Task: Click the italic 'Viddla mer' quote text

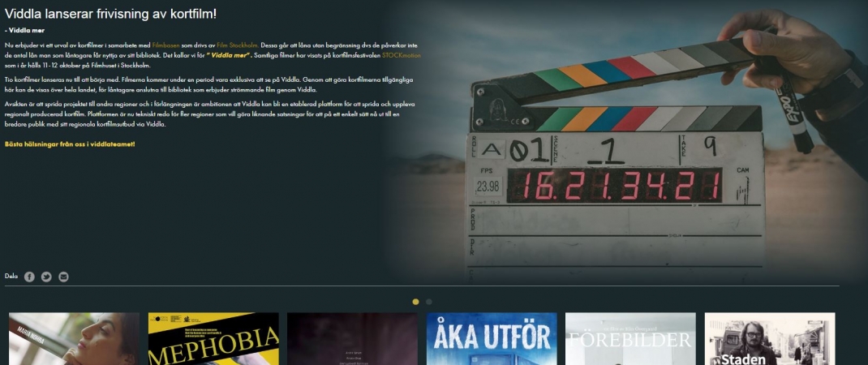Action: tap(229, 55)
